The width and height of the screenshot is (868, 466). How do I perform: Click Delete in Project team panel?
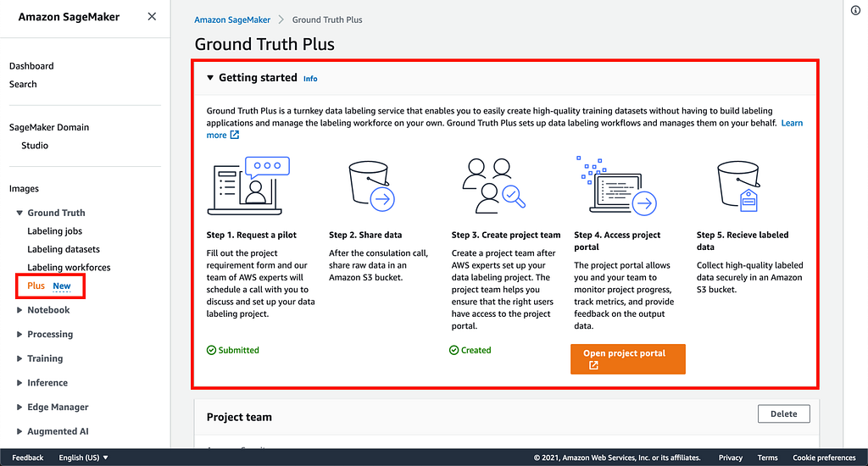click(x=783, y=414)
